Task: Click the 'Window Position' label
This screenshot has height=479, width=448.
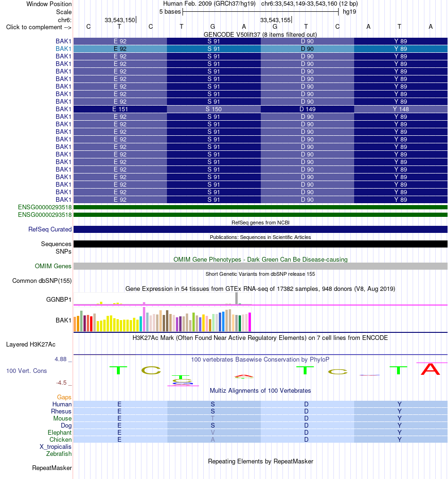Action: [x=49, y=4]
